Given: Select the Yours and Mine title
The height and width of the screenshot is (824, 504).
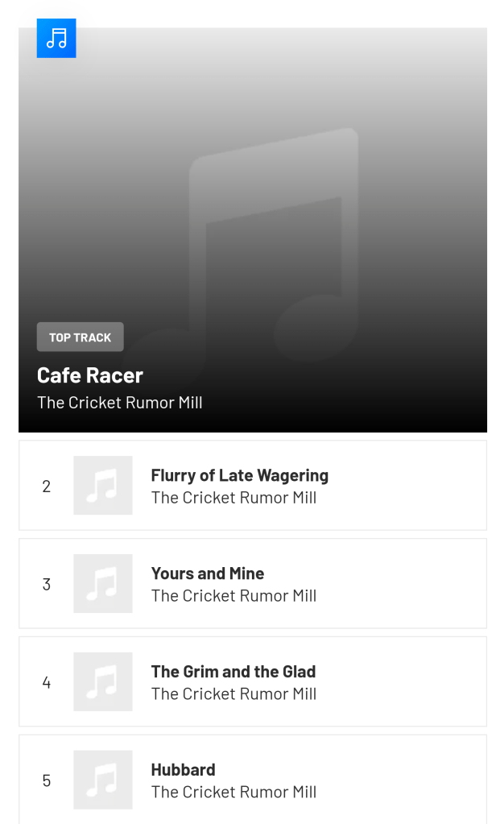Looking at the screenshot, I should pos(208,573).
